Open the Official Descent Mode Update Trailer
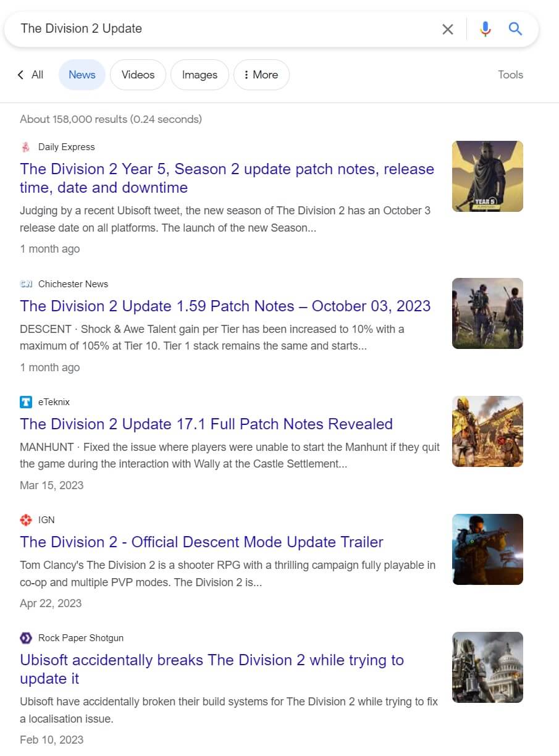Screen dimensions: 559x756 click(201, 542)
